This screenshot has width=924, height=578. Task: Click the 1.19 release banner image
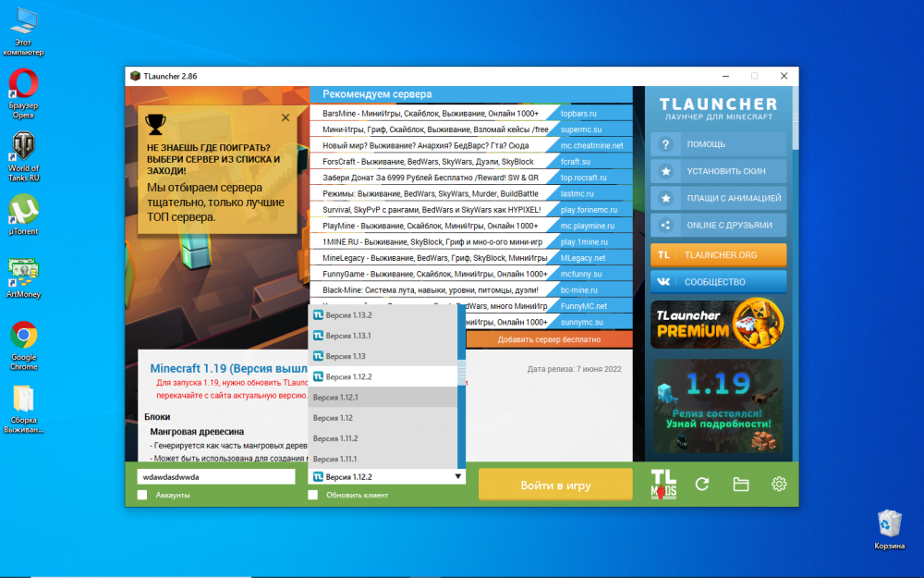[x=718, y=406]
